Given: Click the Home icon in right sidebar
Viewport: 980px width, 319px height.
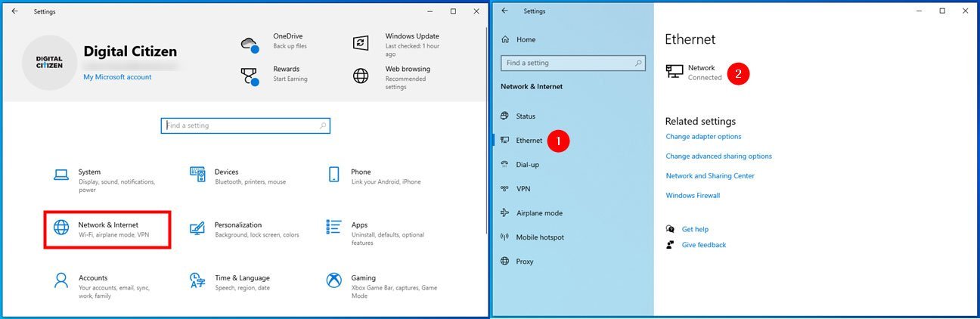Looking at the screenshot, I should pos(505,39).
